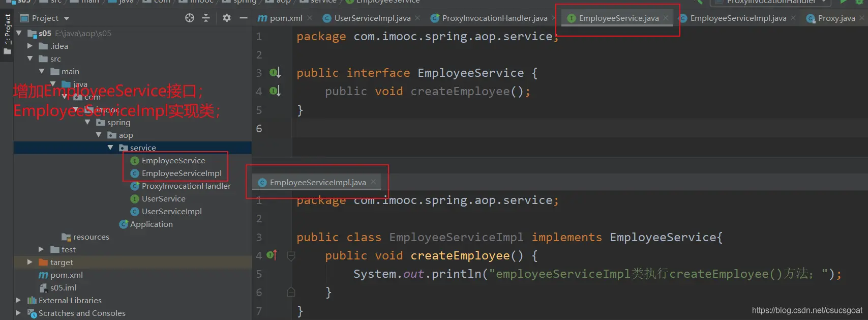The image size is (868, 320).
Task: Click implemented-method gutter icon on line 3
Action: click(275, 73)
